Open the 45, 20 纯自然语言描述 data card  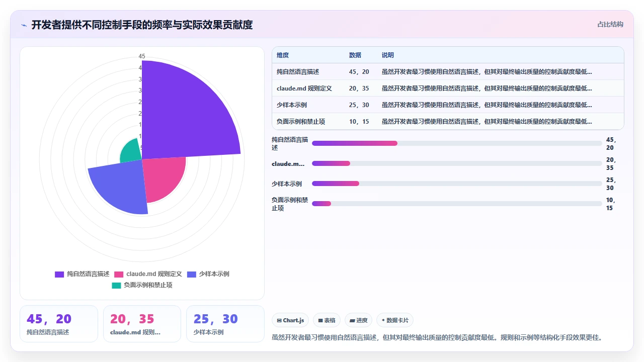pyautogui.click(x=59, y=324)
